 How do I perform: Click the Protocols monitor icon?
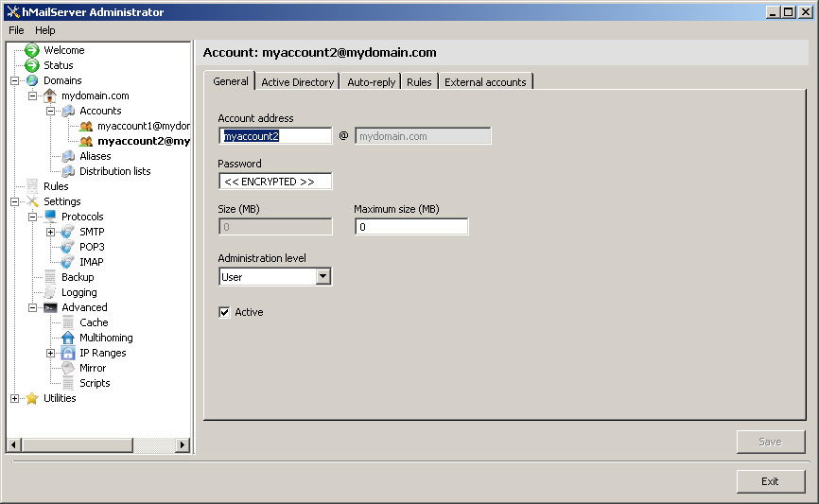[x=50, y=217]
